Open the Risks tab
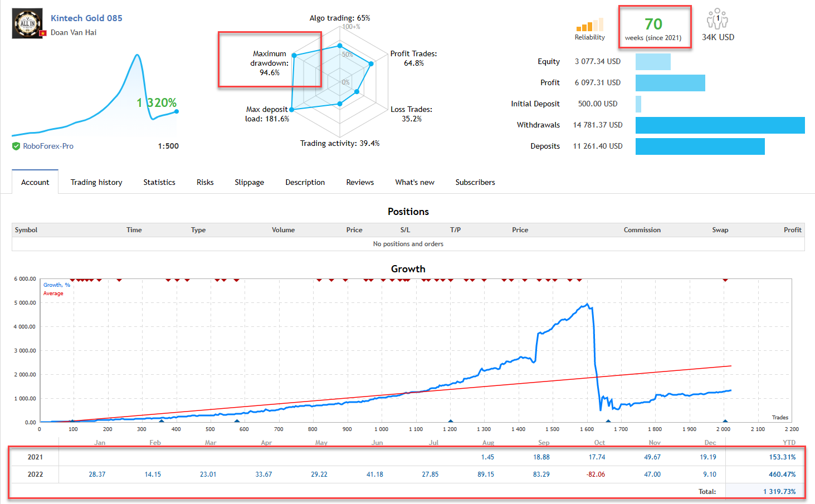 click(x=205, y=182)
